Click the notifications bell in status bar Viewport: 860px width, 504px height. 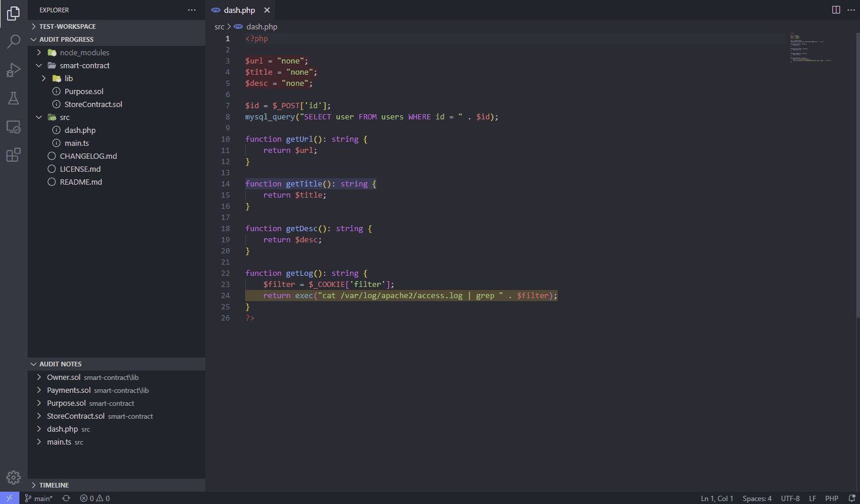[851, 498]
